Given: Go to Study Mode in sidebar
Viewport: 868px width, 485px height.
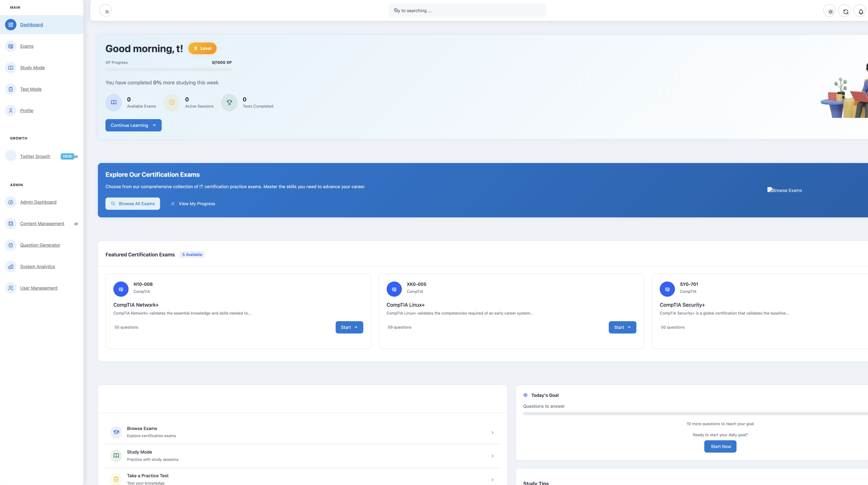Looking at the screenshot, I should 32,68.
